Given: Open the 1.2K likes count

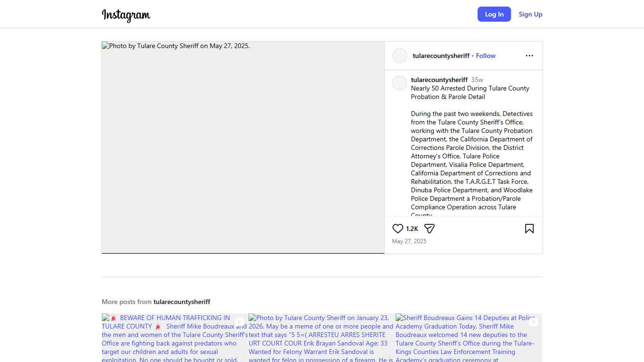Looking at the screenshot, I should click(412, 229).
